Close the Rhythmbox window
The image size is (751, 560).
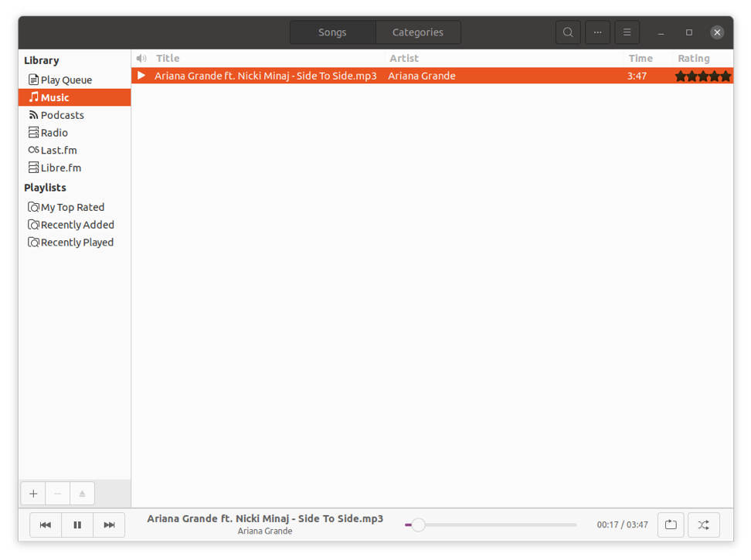(717, 32)
